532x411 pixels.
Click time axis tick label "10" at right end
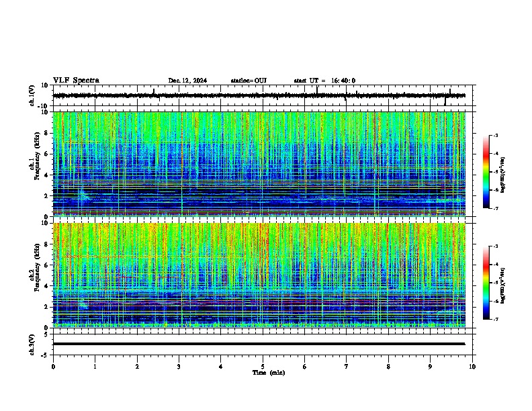pyautogui.click(x=472, y=367)
